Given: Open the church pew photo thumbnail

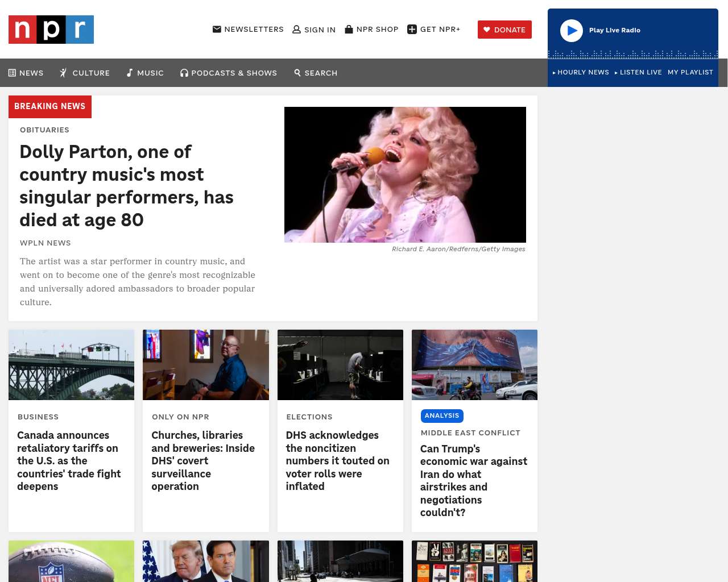Looking at the screenshot, I should [x=206, y=365].
